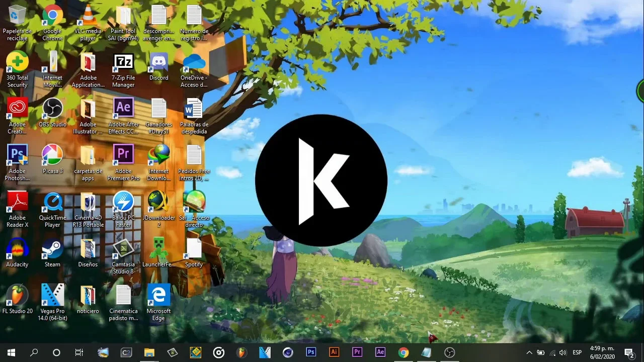Open the notification action center
This screenshot has width=644, height=362.
pos(628,352)
